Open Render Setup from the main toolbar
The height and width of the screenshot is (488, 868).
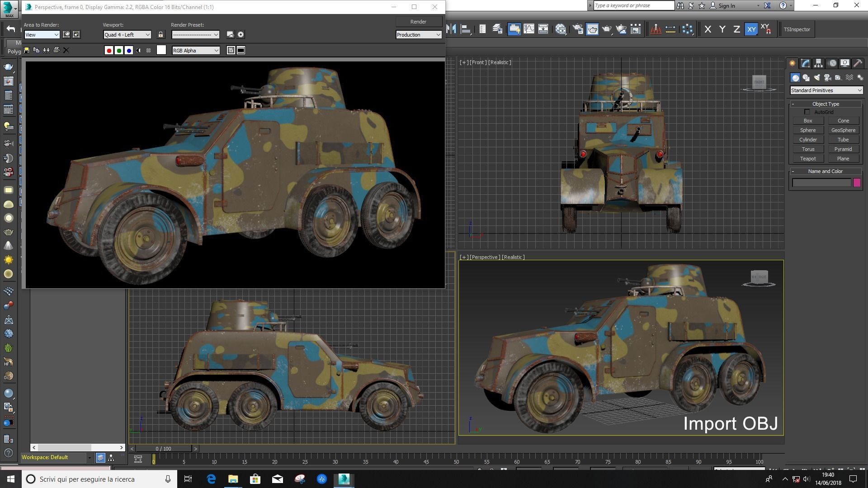(x=578, y=29)
